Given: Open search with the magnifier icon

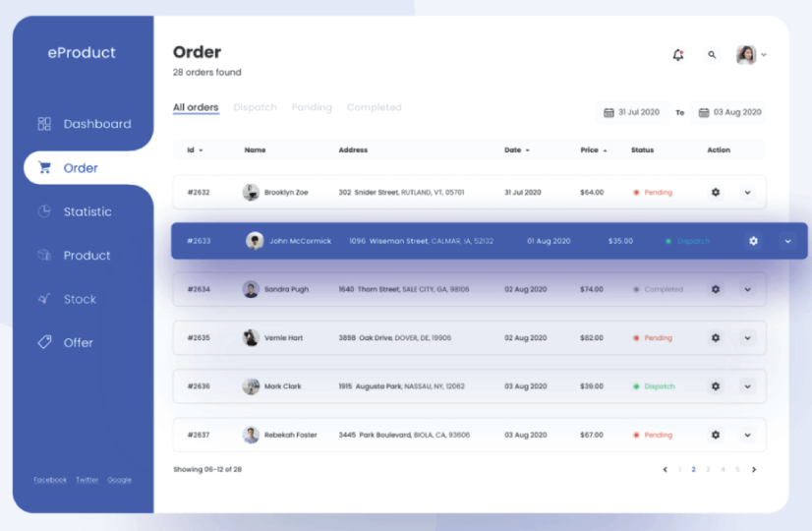Looking at the screenshot, I should point(712,55).
